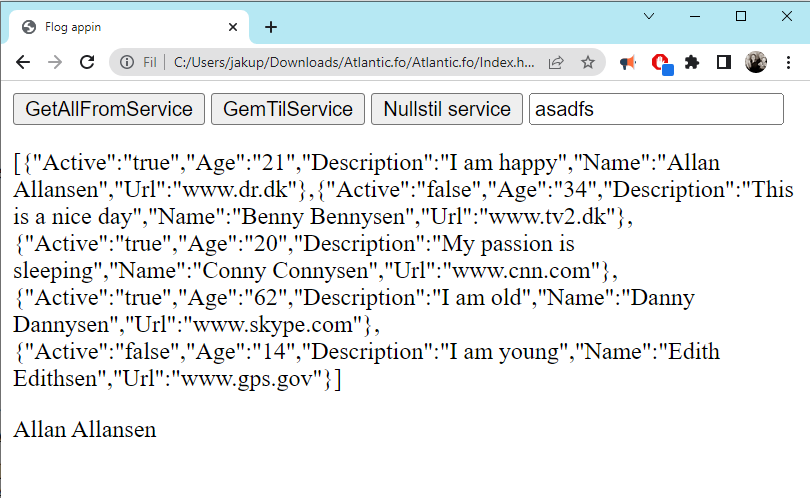Click the Allan Allansen text below the JSON

tap(85, 430)
